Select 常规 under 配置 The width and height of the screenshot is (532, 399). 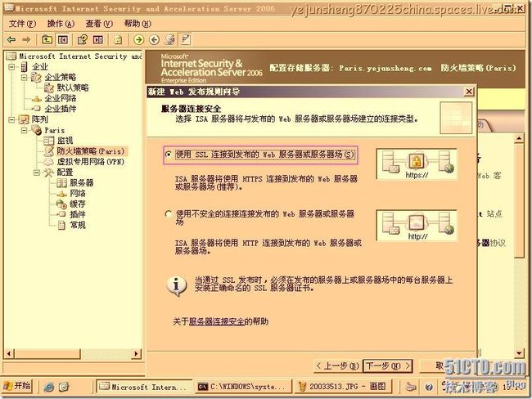(78, 225)
